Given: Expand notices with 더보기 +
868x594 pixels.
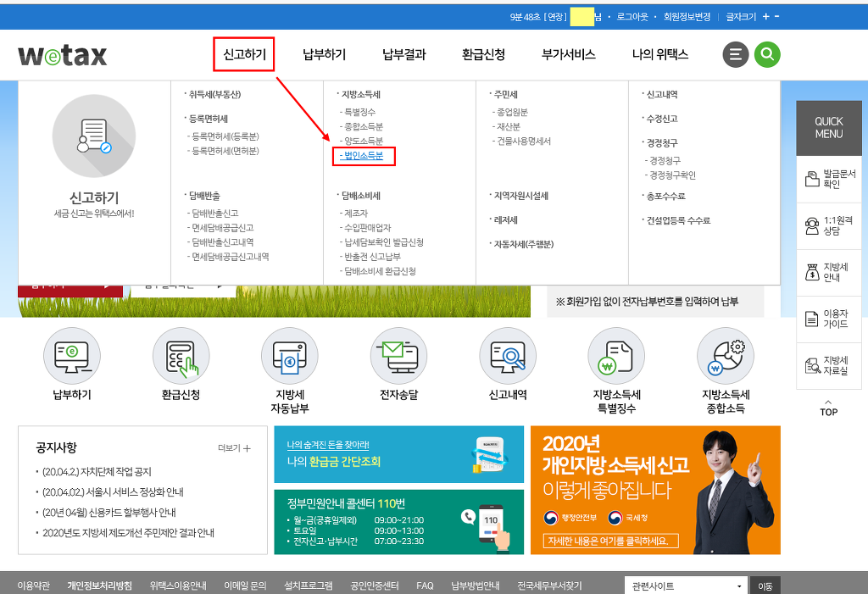Looking at the screenshot, I should (234, 448).
